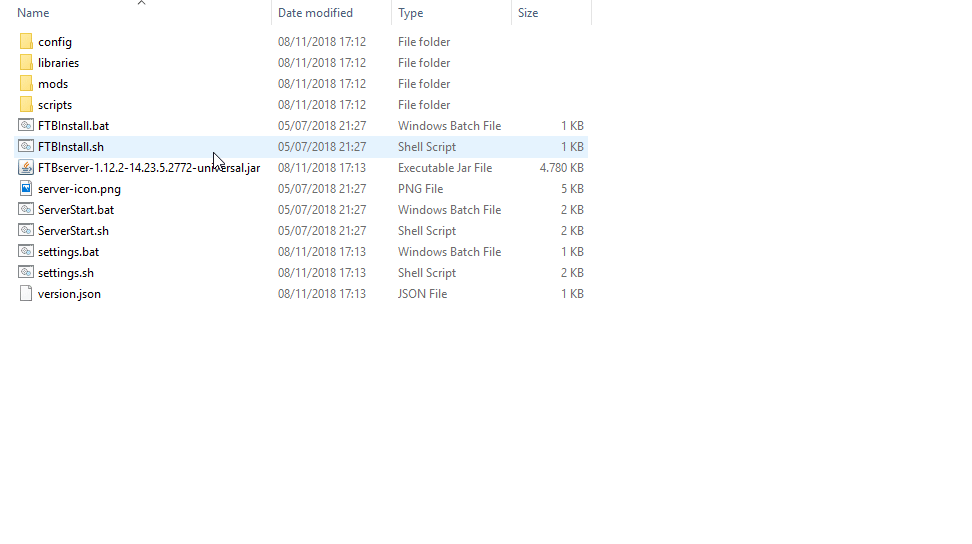Select the libraries folder icon

pos(26,63)
